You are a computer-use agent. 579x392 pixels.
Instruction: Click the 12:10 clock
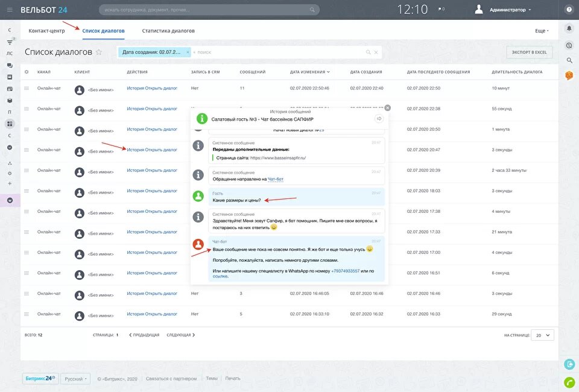click(x=413, y=10)
